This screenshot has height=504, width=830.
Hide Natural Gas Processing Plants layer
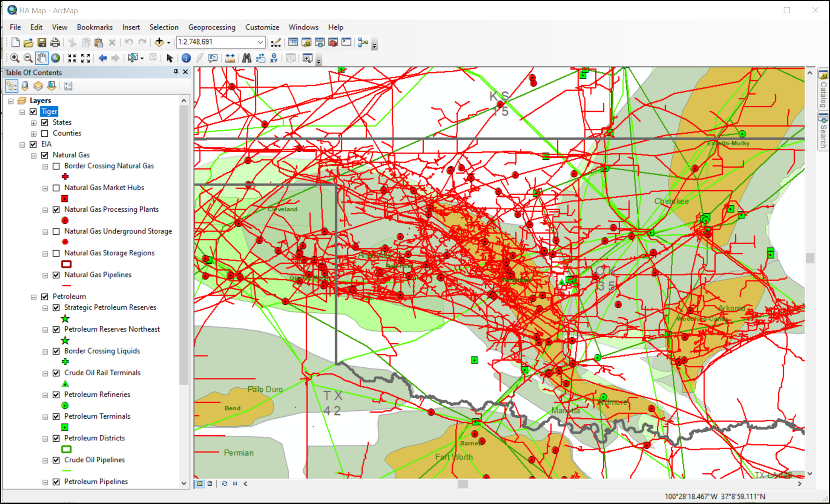point(56,210)
